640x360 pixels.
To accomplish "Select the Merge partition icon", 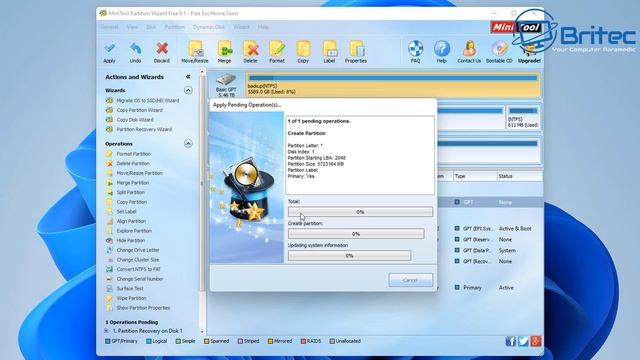I will (x=224, y=49).
